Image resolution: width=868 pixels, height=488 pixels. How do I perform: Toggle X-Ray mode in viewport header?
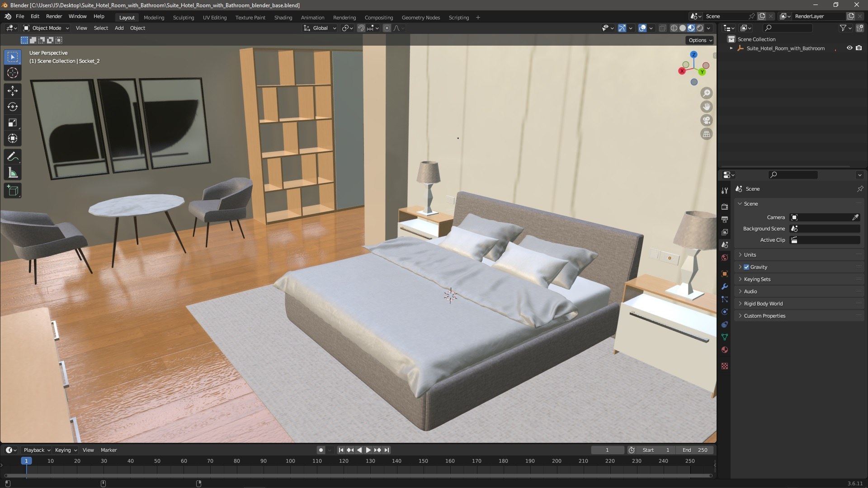point(662,28)
